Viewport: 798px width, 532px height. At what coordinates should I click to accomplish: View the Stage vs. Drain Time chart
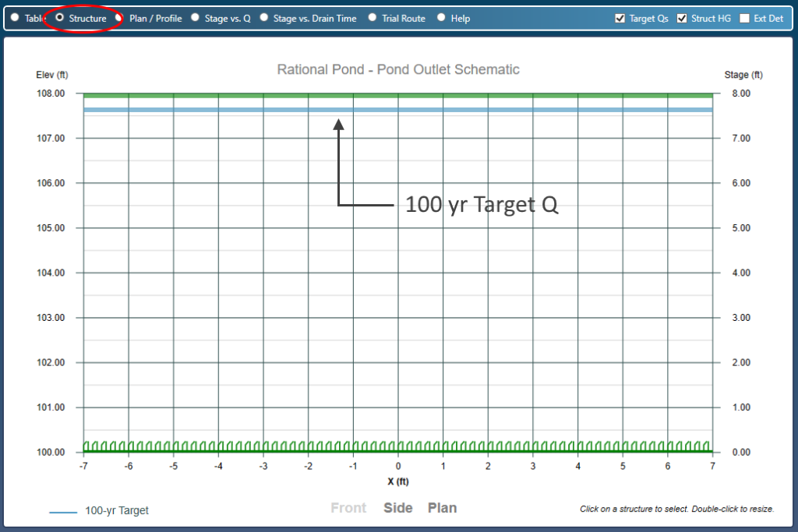point(264,17)
